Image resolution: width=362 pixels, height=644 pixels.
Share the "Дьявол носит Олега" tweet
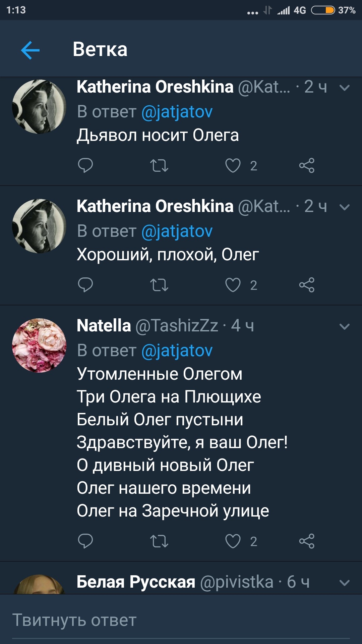(x=307, y=165)
